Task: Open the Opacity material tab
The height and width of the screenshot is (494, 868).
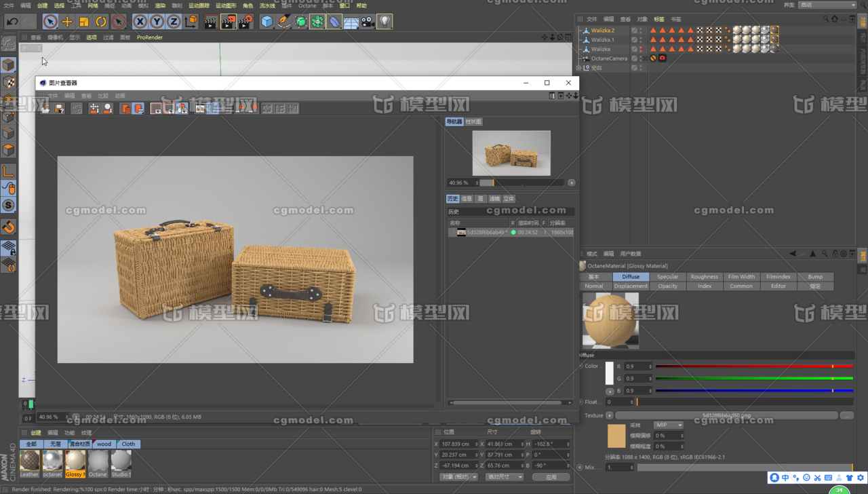Action: click(667, 286)
